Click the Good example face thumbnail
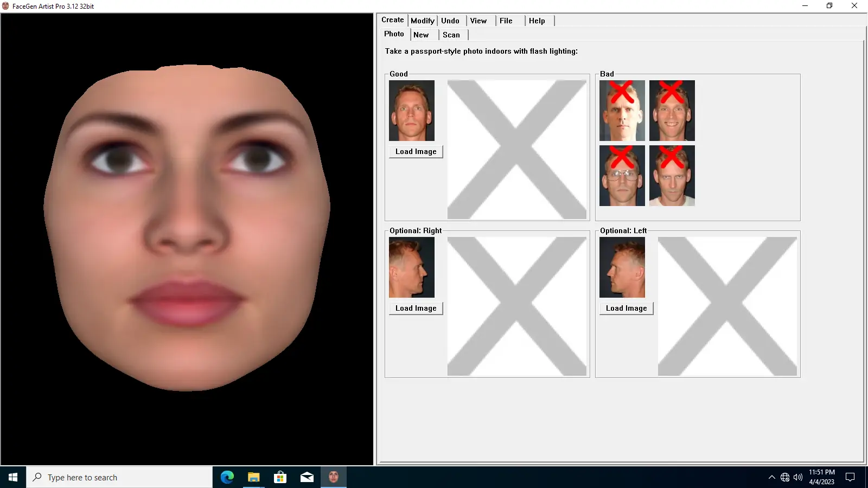The height and width of the screenshot is (488, 868). (412, 111)
